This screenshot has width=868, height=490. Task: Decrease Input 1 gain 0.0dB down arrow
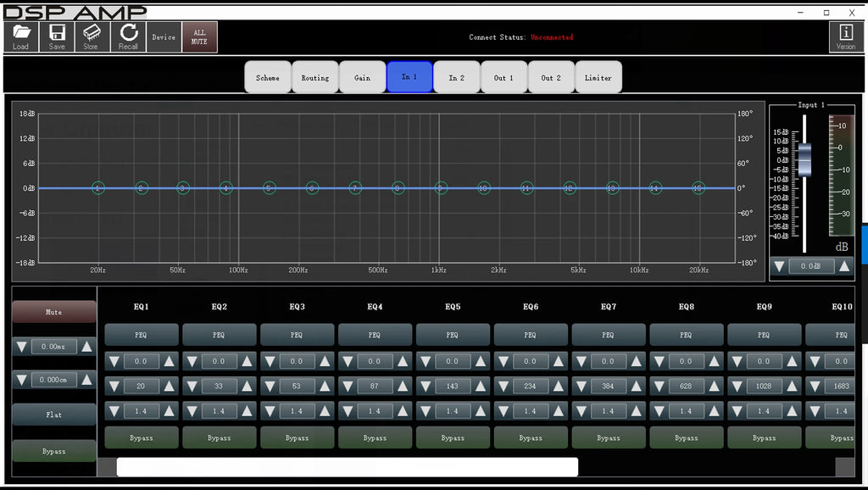(780, 266)
